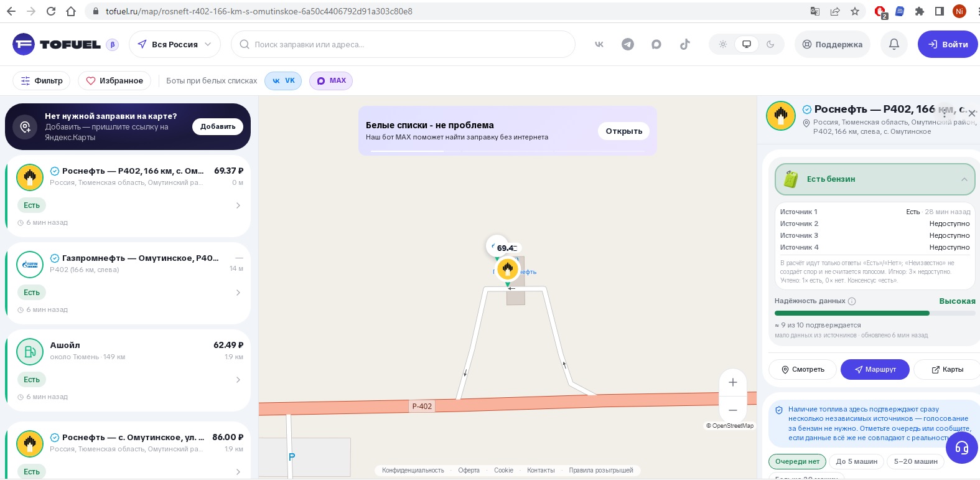
Task: Open the Фильтр filter panel
Action: 42,81
